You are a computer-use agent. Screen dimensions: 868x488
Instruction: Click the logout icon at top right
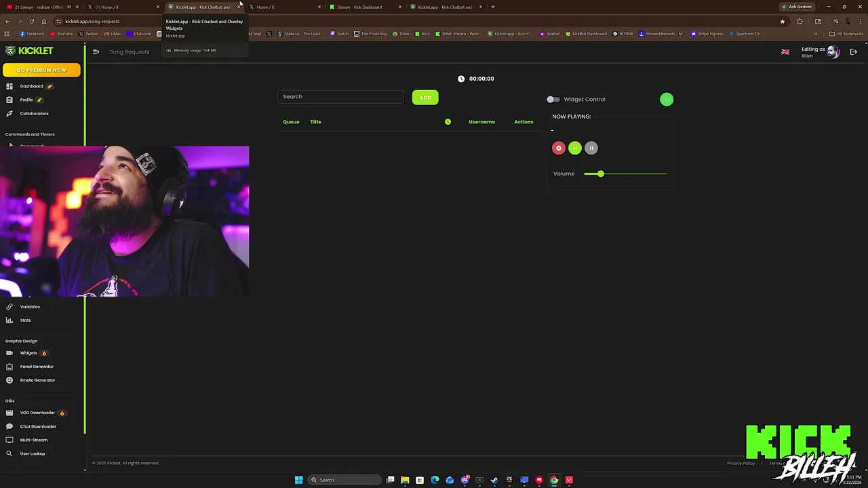pos(853,52)
